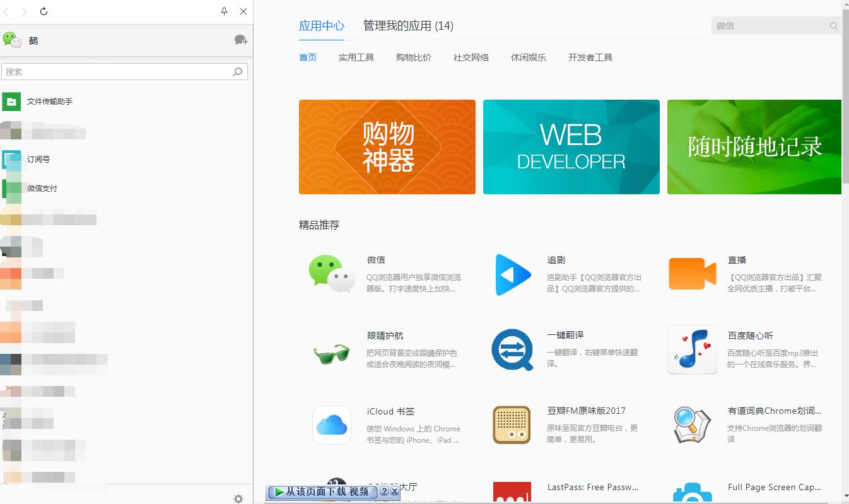The width and height of the screenshot is (849, 504).
Task: Click the iCloud 书签 cloud icon
Action: [331, 425]
